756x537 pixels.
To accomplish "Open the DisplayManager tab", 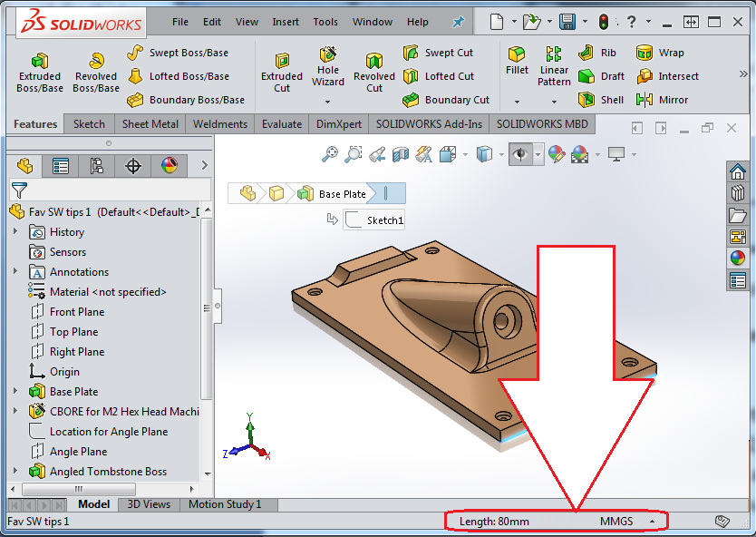I will pyautogui.click(x=169, y=167).
